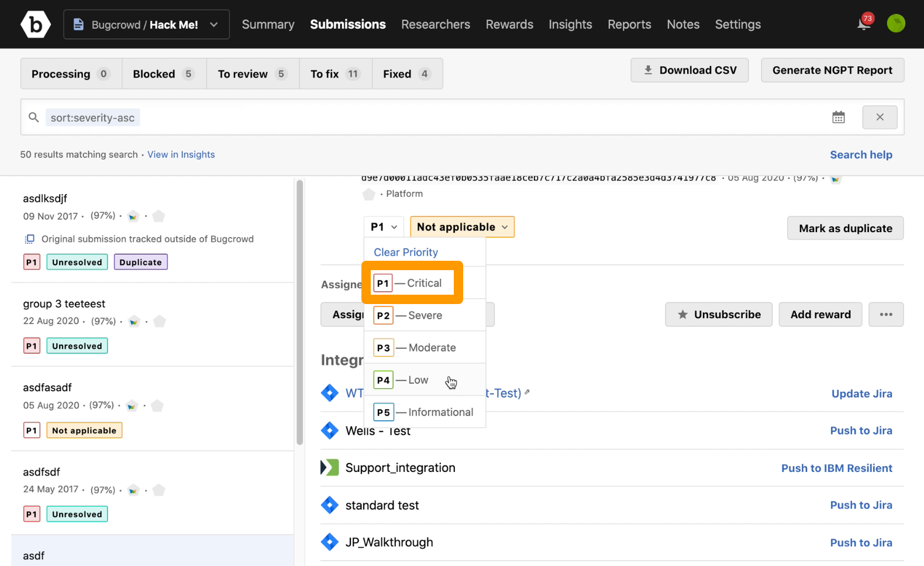Open the calendar date filter icon
This screenshot has width=924, height=566.
click(x=839, y=117)
